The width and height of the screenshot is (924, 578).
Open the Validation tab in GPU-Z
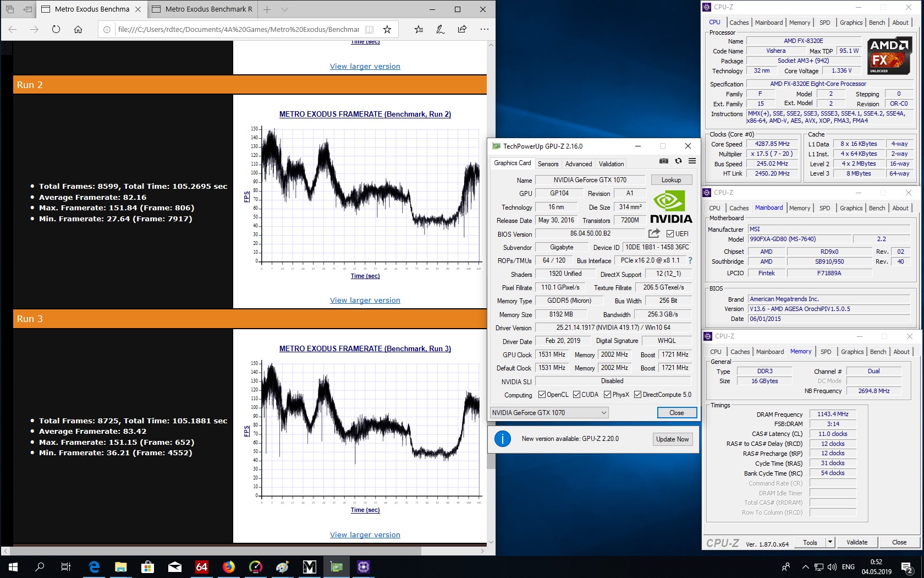612,164
